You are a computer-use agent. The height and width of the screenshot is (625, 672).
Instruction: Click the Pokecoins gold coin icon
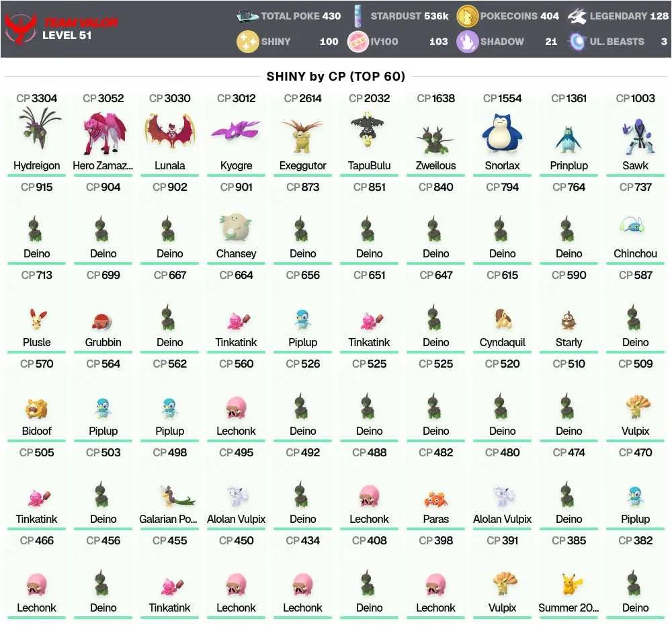[467, 16]
